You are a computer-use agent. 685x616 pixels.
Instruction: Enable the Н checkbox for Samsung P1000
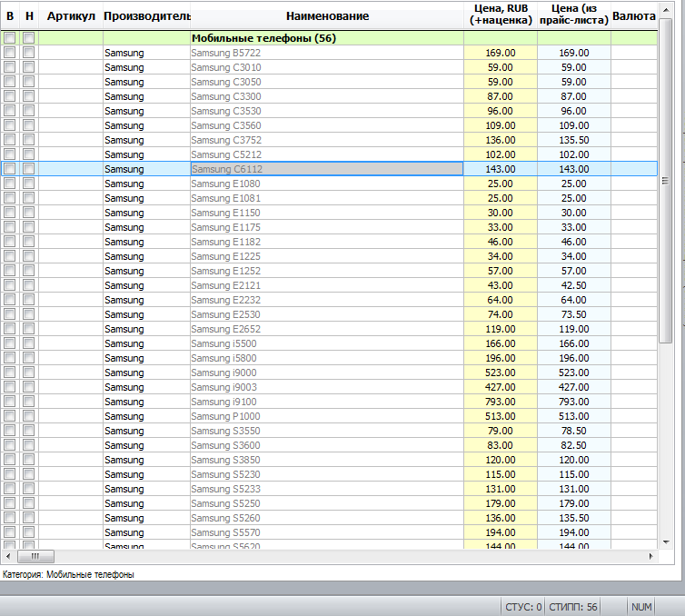(x=29, y=416)
